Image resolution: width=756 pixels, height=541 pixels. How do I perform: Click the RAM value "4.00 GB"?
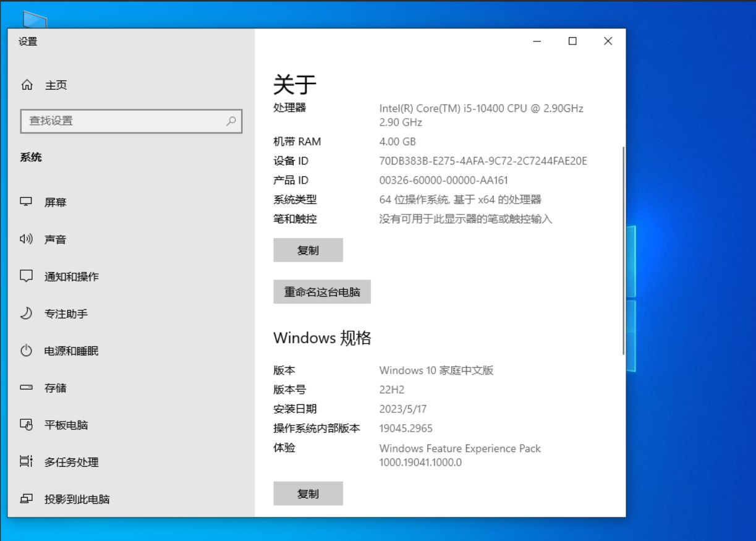(x=397, y=142)
